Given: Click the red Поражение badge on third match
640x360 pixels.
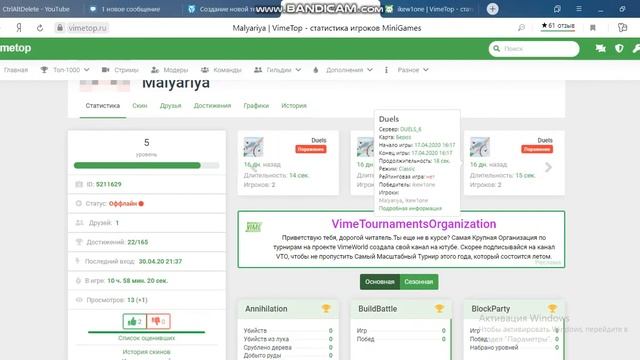Looking at the screenshot, I should tap(537, 149).
